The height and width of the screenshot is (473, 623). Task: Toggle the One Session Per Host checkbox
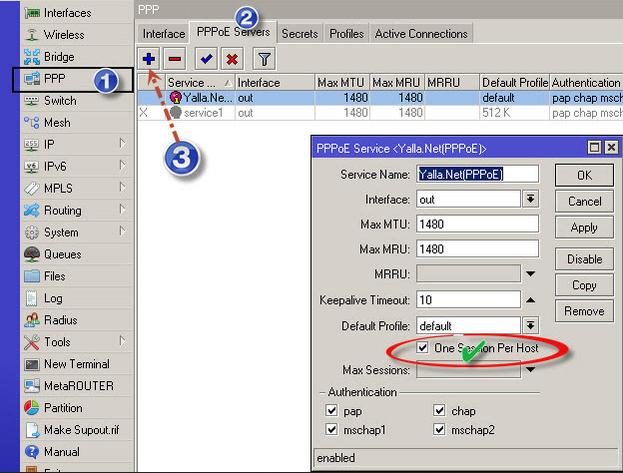click(424, 347)
